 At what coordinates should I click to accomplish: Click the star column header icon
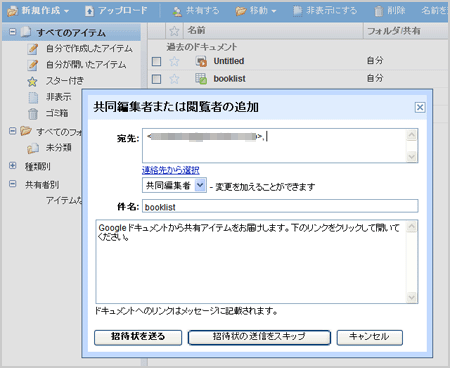pos(174,31)
